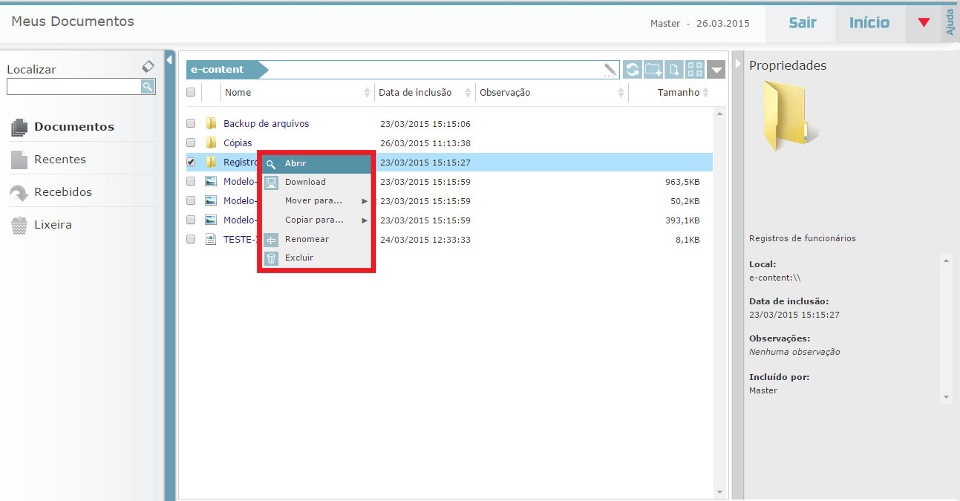Click the Início button
This screenshot has width=960, height=501.
tap(869, 23)
